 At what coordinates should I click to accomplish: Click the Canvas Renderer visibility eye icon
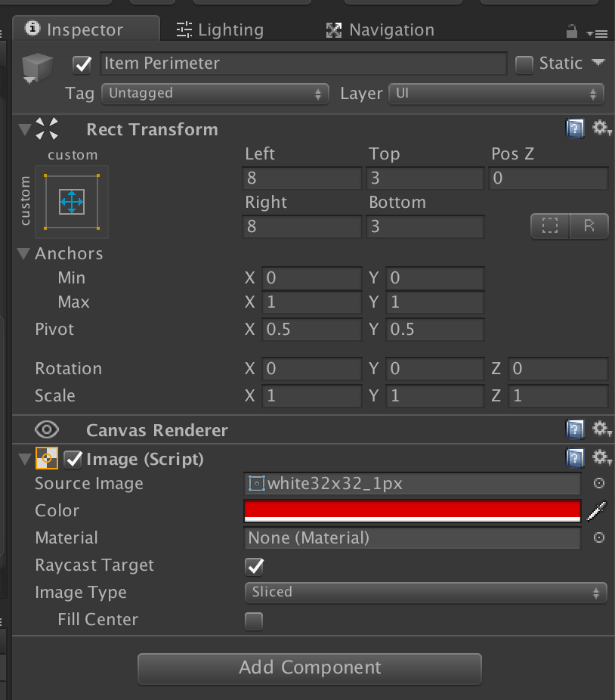46,429
